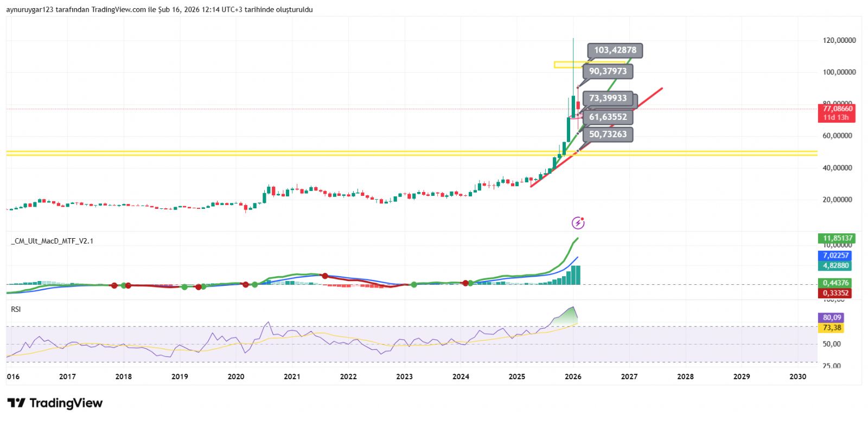Click the red 77,08660 current price label
The image size is (868, 421).
coord(836,109)
